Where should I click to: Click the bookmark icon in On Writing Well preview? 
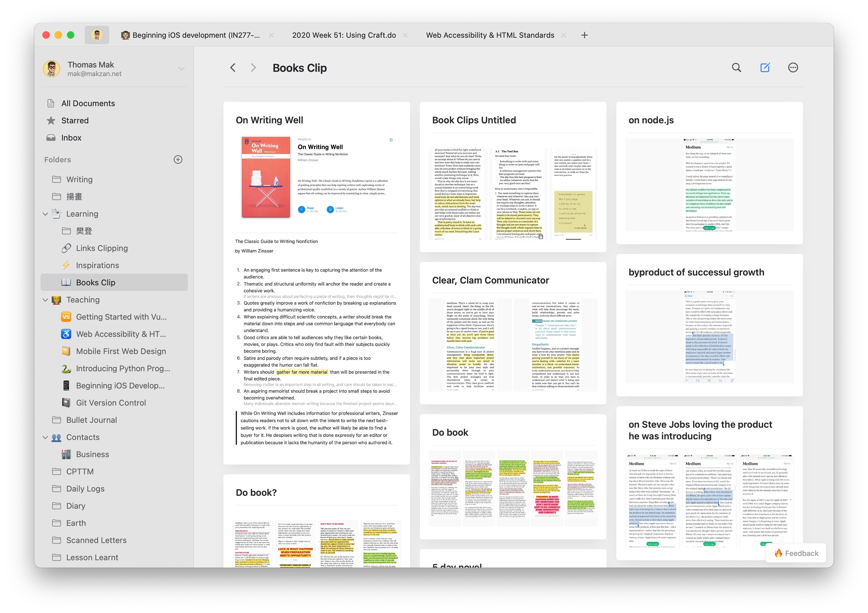click(x=391, y=140)
